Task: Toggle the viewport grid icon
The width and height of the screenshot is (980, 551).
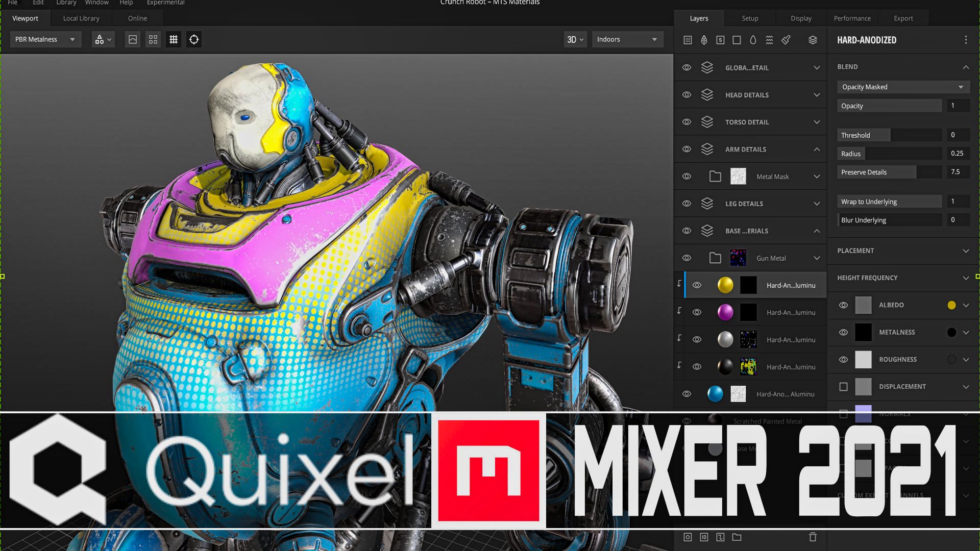Action: coord(173,39)
